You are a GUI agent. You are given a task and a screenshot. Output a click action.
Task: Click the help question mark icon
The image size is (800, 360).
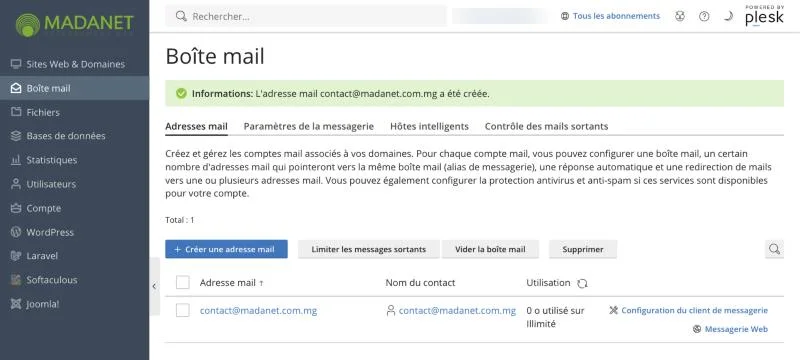(x=704, y=16)
